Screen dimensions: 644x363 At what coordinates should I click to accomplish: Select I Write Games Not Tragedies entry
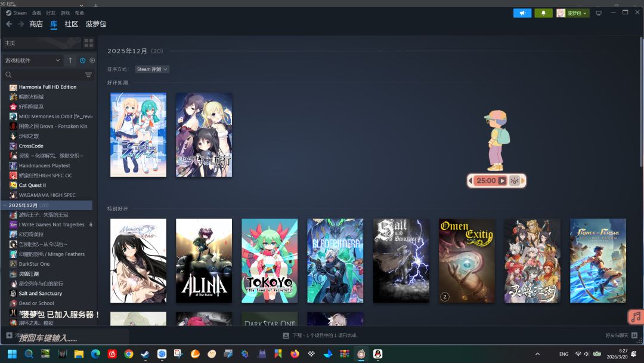click(51, 225)
